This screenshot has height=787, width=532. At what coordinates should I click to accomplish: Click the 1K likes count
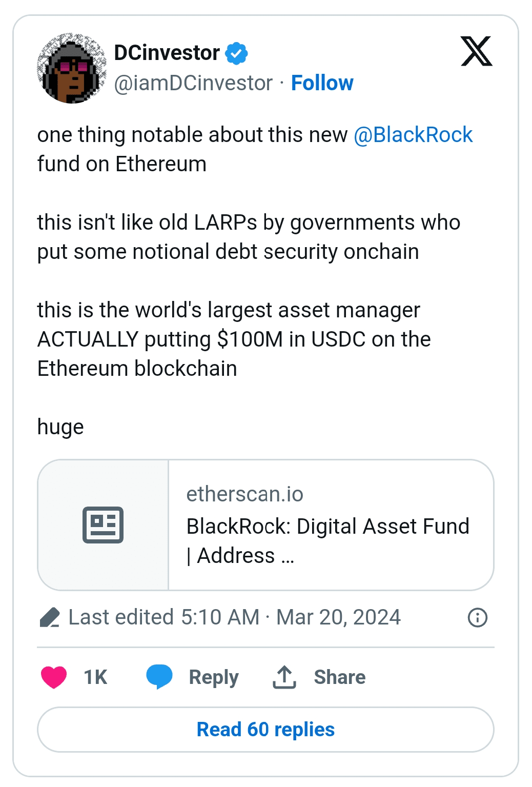pyautogui.click(x=95, y=677)
